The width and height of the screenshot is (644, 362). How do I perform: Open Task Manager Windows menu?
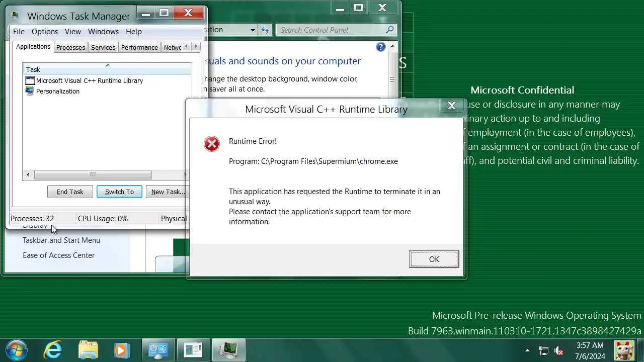click(103, 31)
